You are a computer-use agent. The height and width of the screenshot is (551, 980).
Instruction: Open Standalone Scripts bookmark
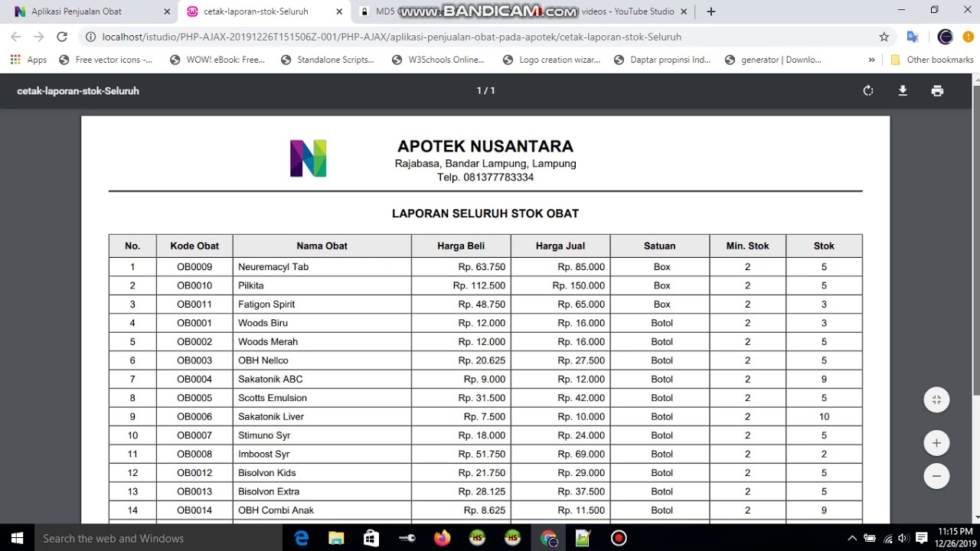[x=328, y=60]
